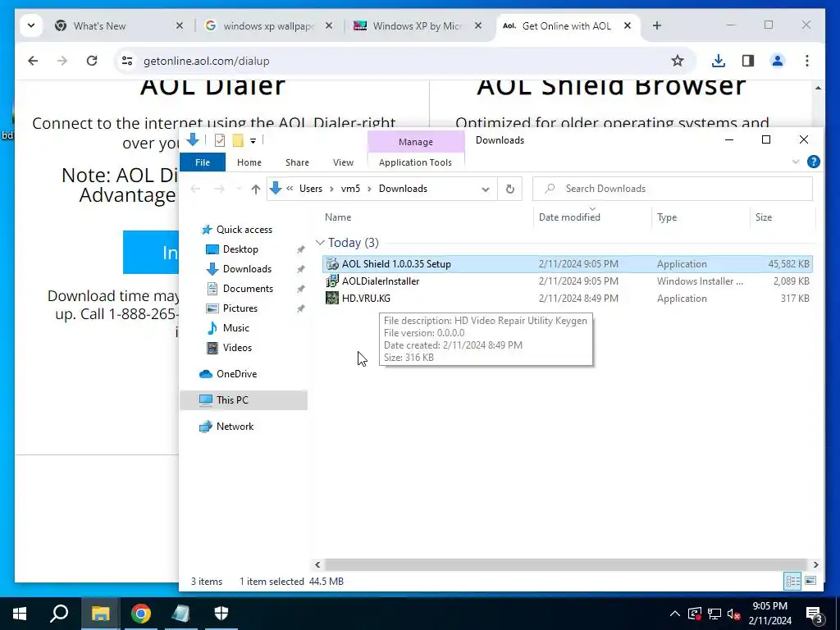The width and height of the screenshot is (840, 630).
Task: Open Chrome tab search dropdown
Action: pyautogui.click(x=31, y=25)
